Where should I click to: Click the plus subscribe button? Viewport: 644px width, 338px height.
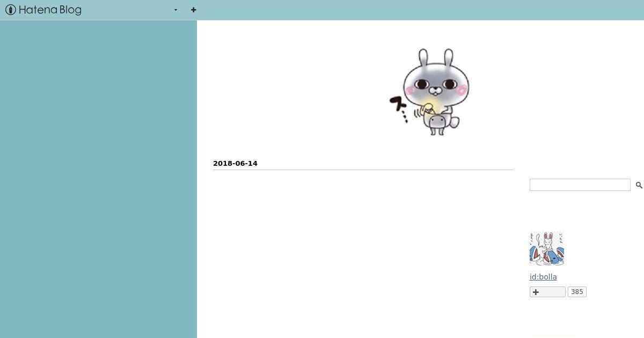[x=547, y=292]
